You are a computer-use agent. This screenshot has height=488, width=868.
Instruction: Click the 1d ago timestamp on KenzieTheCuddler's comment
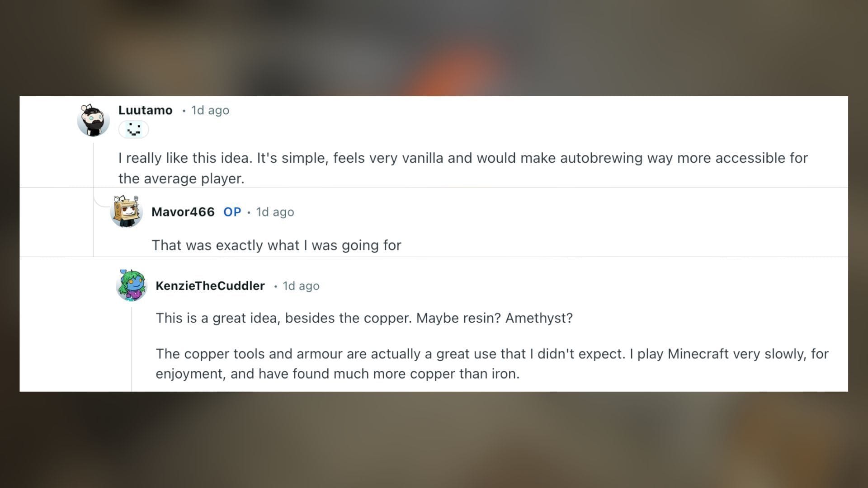(x=300, y=286)
